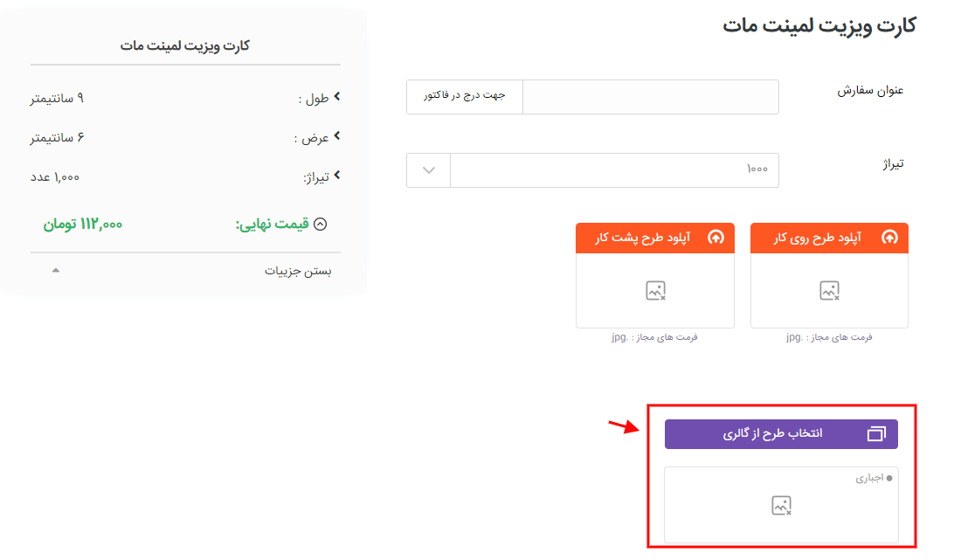This screenshot has width=954, height=560.
Task: Click the آپلود طرح پشت کار button
Action: click(655, 238)
